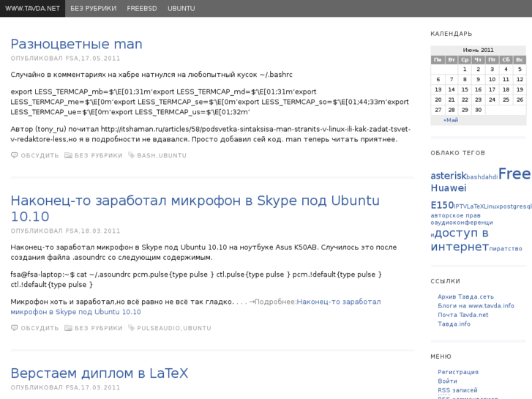
Task: Go to previous month «Май in calendar
Action: pos(451,120)
